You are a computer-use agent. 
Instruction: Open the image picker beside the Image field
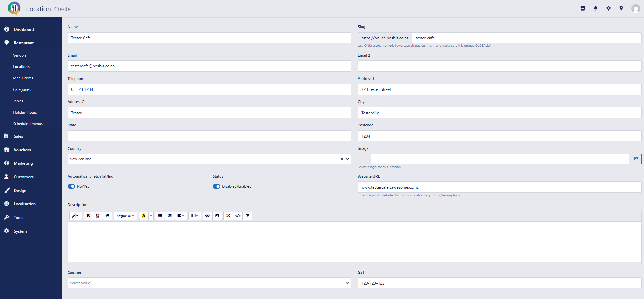636,159
